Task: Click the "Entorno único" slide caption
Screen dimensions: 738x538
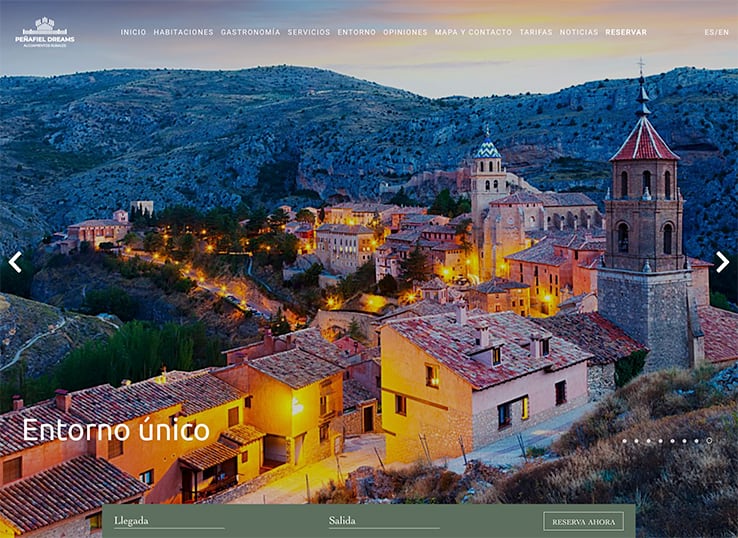Action: tap(116, 430)
